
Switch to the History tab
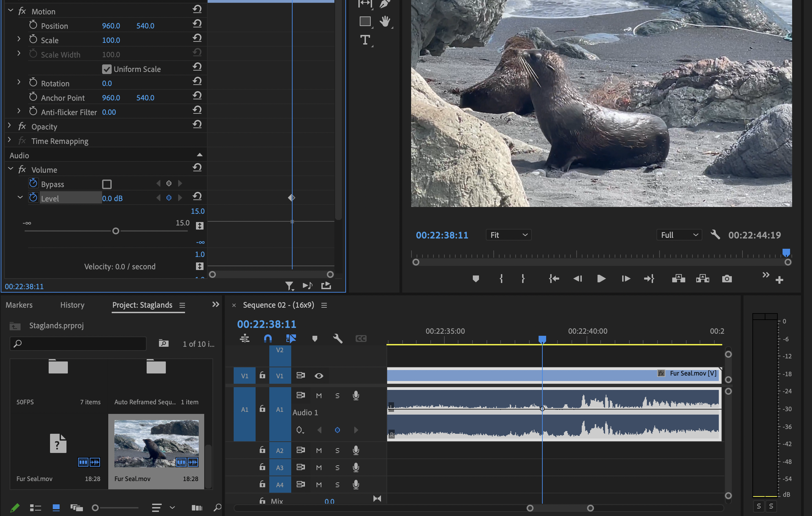(72, 305)
